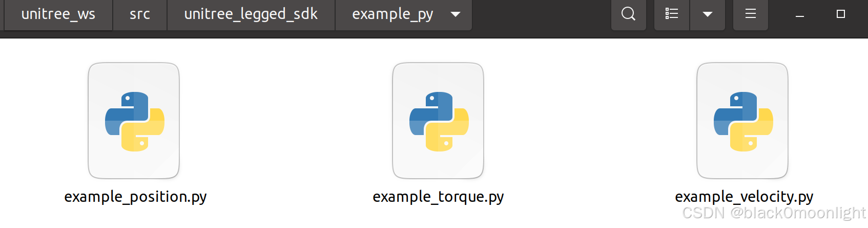Expand the example_py folder dropdown arrow
868x228 pixels.
click(456, 14)
